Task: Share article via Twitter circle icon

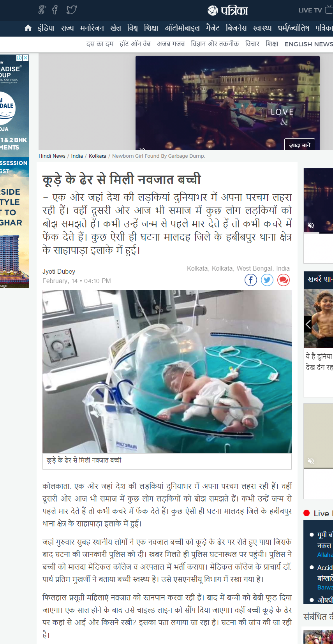Action: coord(267,280)
